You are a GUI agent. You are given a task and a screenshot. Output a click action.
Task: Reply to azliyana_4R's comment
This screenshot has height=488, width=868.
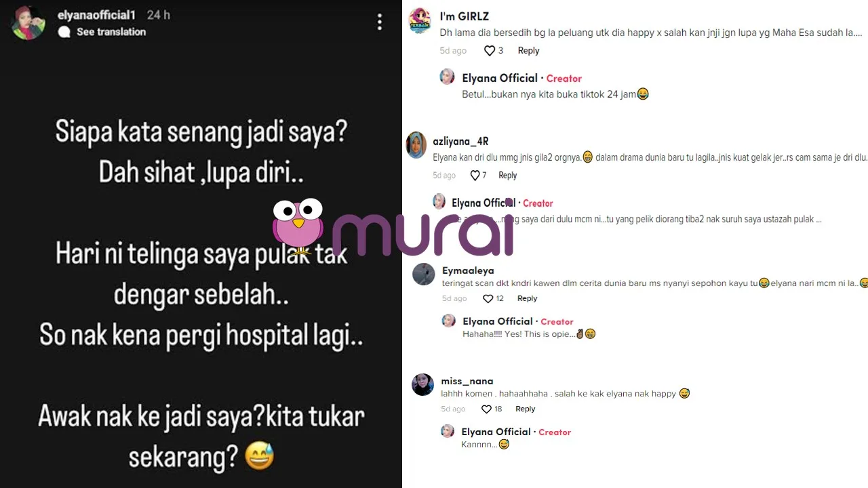click(508, 176)
